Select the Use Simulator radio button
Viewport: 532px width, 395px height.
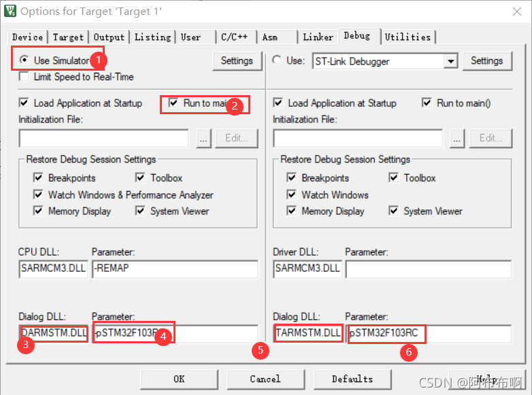tap(24, 60)
